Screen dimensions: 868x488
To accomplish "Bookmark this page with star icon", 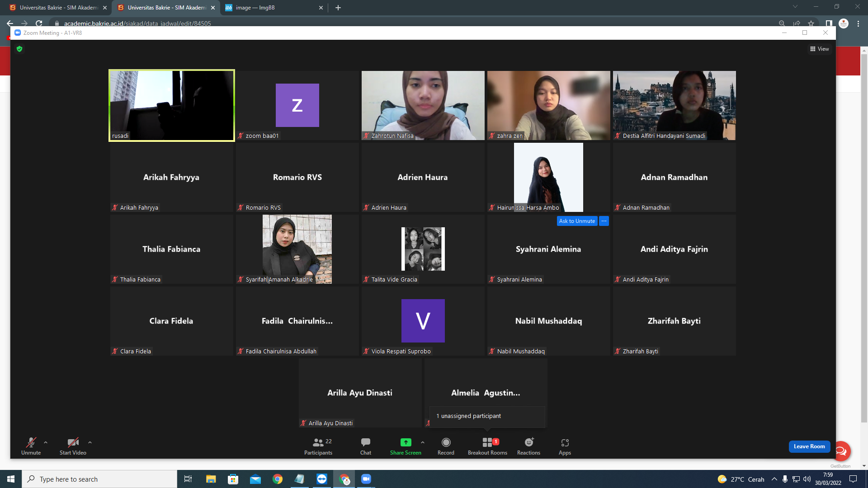I will (x=811, y=23).
